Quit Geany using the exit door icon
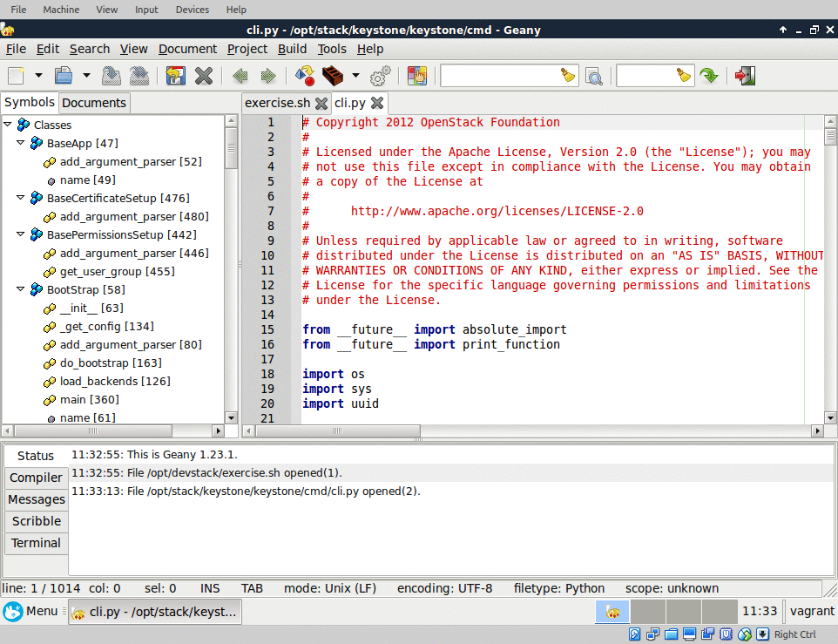This screenshot has width=838, height=644. click(743, 76)
